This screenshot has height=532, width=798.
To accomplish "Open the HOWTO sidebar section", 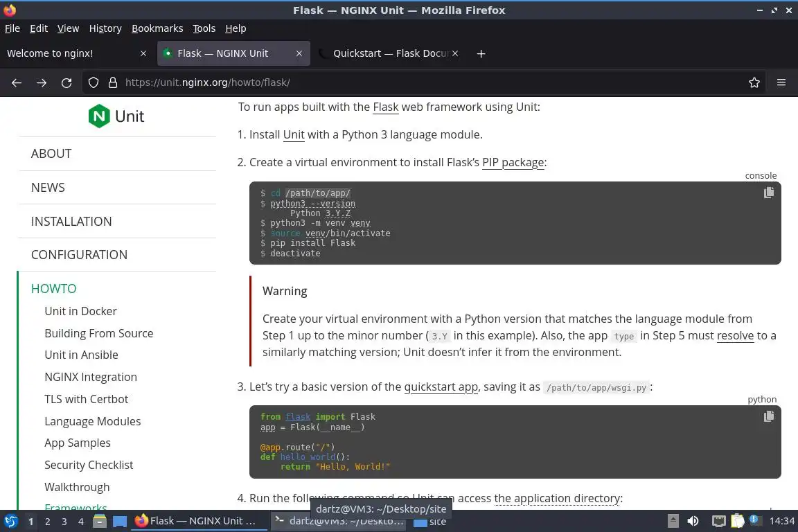I will [54, 289].
